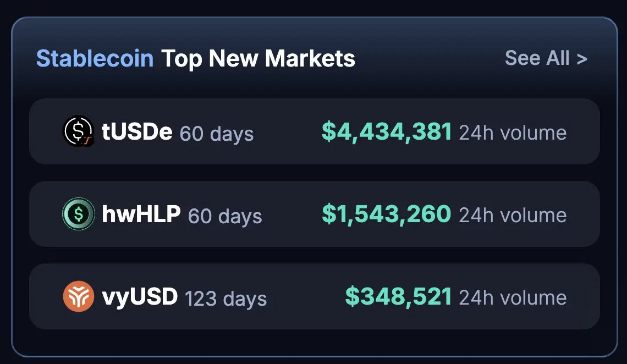Click 24h volume text in tUSDe row
Image resolution: width=627 pixels, height=364 pixels.
point(513,133)
